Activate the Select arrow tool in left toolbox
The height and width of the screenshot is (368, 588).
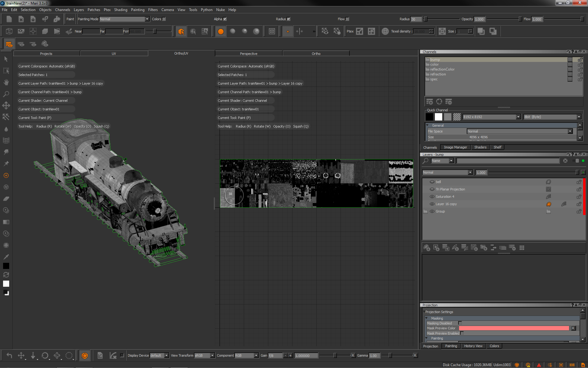point(6,59)
